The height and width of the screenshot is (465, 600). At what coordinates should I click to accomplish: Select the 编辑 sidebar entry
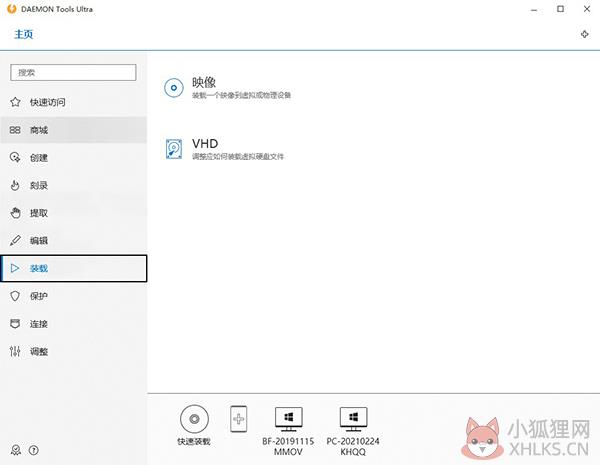point(73,241)
